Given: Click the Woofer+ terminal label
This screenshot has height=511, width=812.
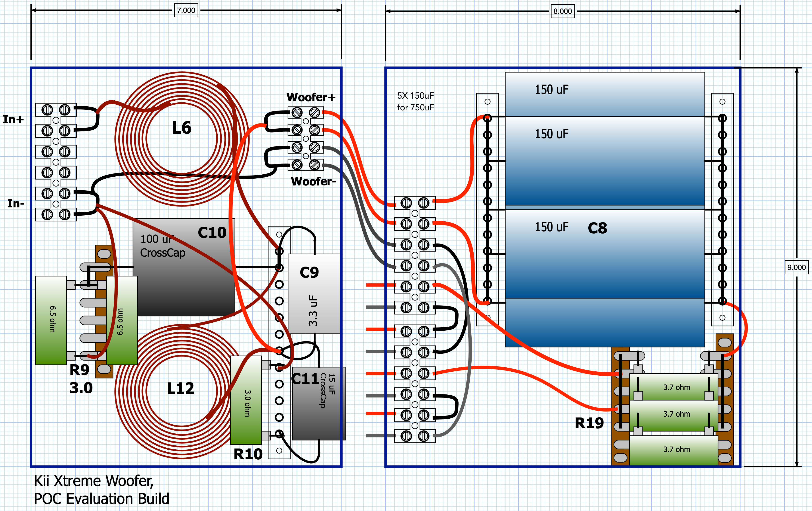Looking at the screenshot, I should [311, 97].
